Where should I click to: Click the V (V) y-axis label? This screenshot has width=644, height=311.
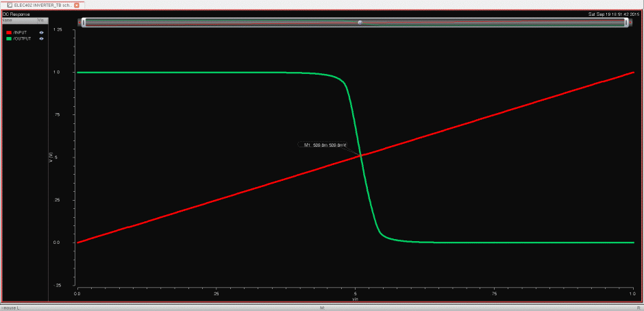[51, 158]
